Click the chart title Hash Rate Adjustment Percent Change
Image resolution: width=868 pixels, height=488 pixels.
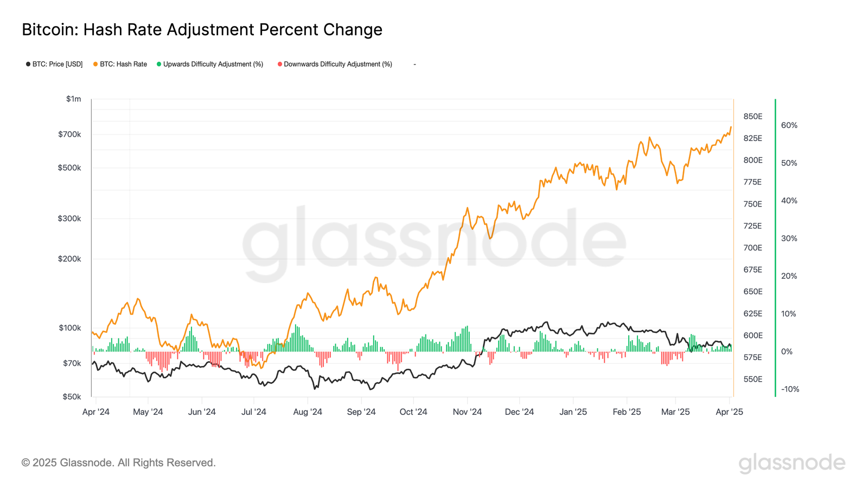coord(202,30)
